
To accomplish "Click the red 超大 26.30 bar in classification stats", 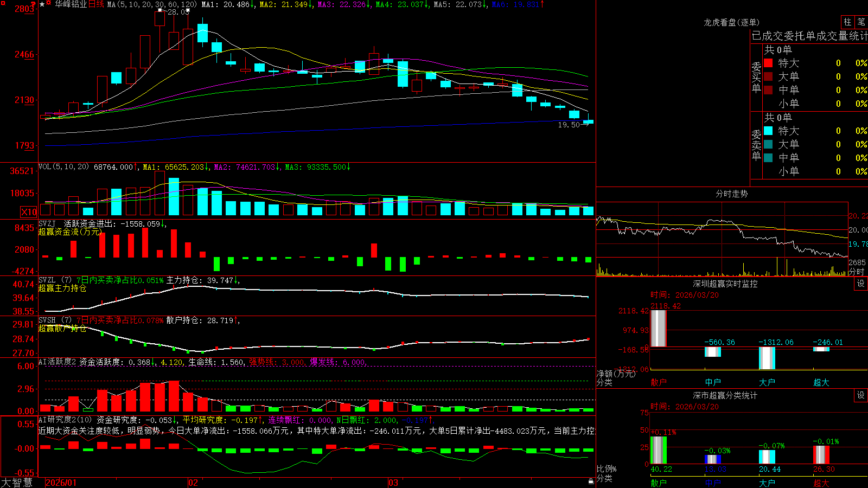I will (821, 455).
